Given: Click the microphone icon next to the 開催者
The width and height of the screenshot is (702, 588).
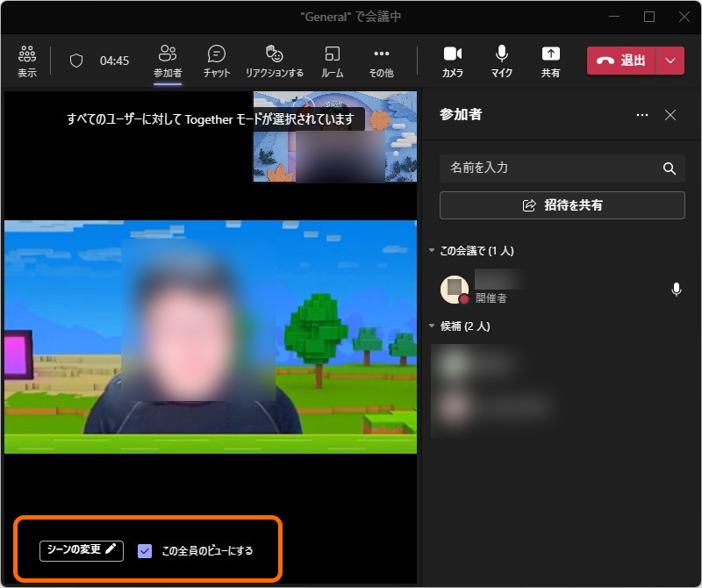Looking at the screenshot, I should point(676,290).
